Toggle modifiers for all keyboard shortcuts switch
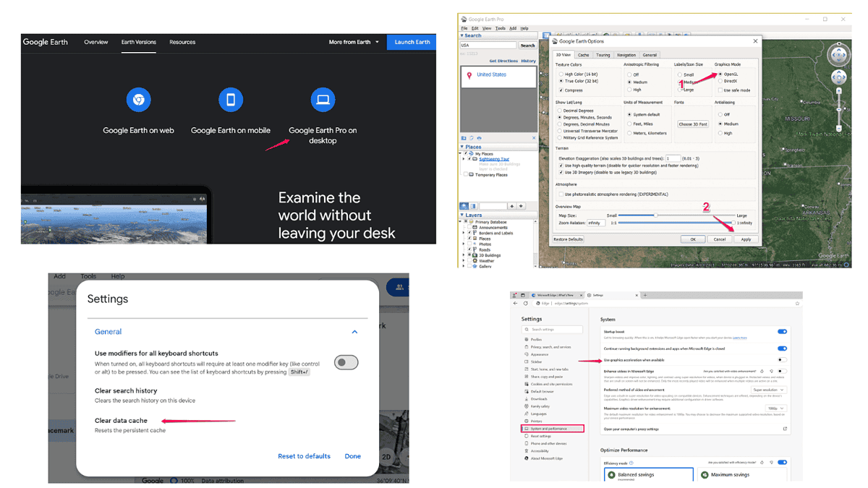The width and height of the screenshot is (868, 488). (346, 362)
